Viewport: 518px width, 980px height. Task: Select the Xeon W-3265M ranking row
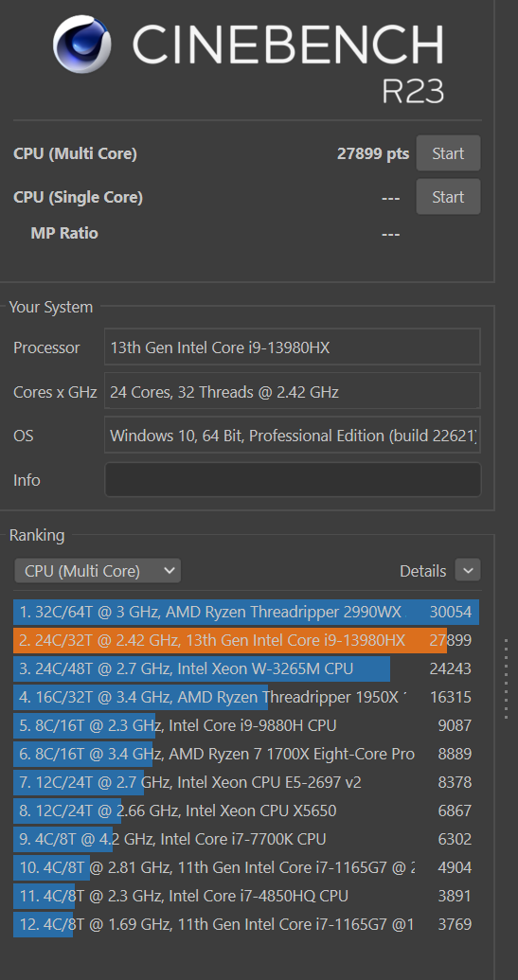246,668
